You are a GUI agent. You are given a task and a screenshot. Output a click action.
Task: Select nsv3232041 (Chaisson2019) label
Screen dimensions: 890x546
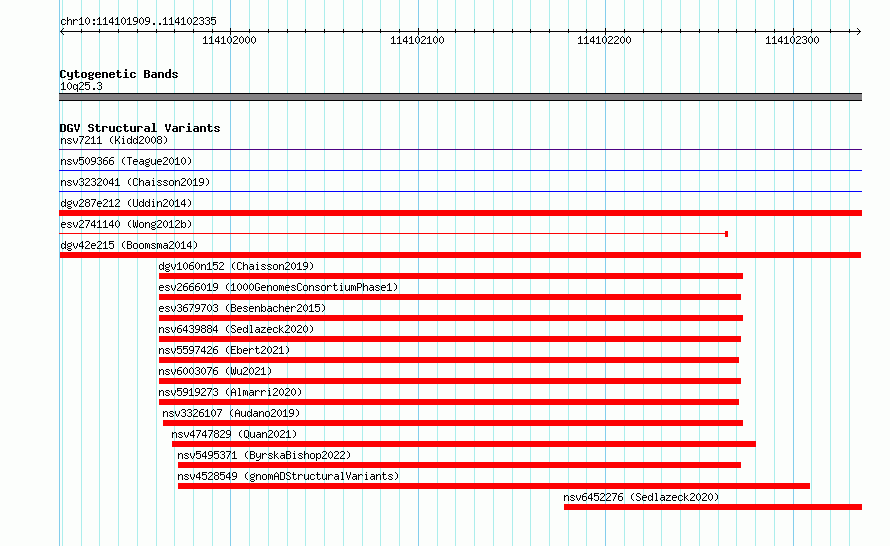coord(135,182)
